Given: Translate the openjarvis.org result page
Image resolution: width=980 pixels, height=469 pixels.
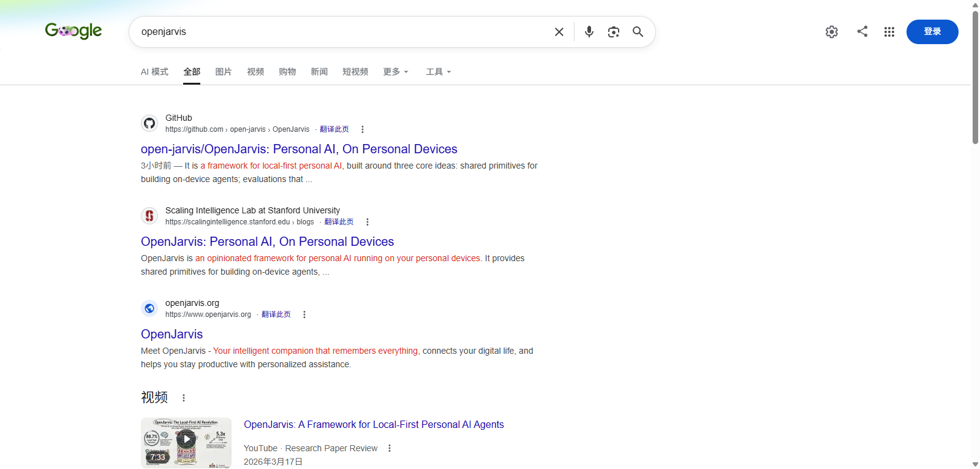Looking at the screenshot, I should click(276, 315).
